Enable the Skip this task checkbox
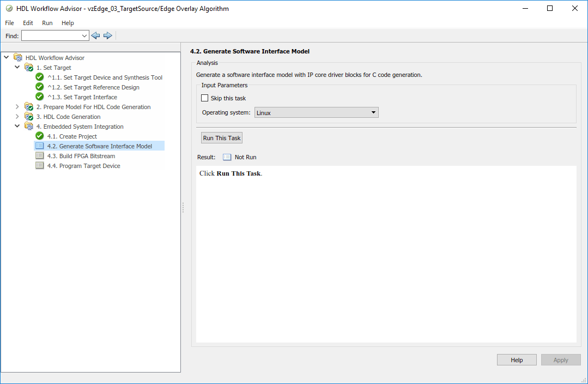The image size is (588, 384). tap(205, 98)
